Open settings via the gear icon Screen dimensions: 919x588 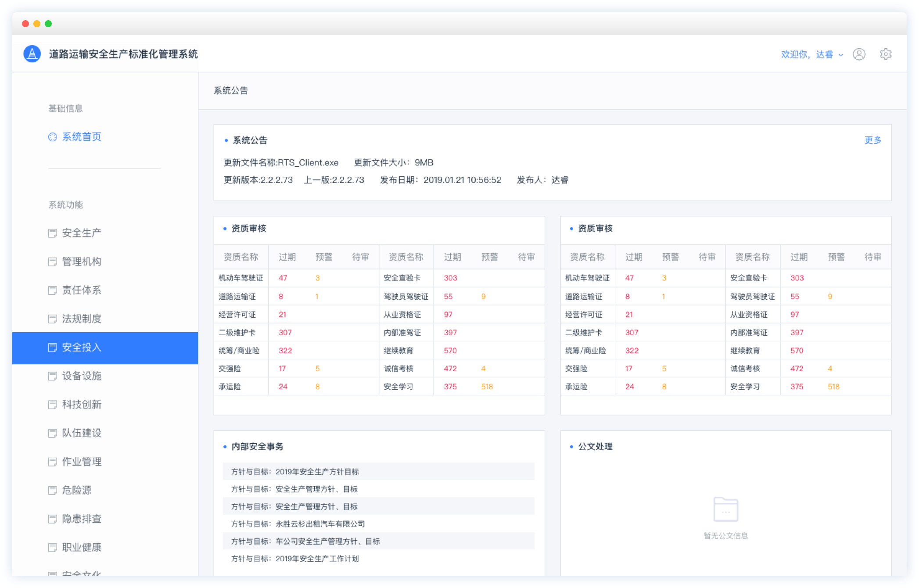[886, 54]
